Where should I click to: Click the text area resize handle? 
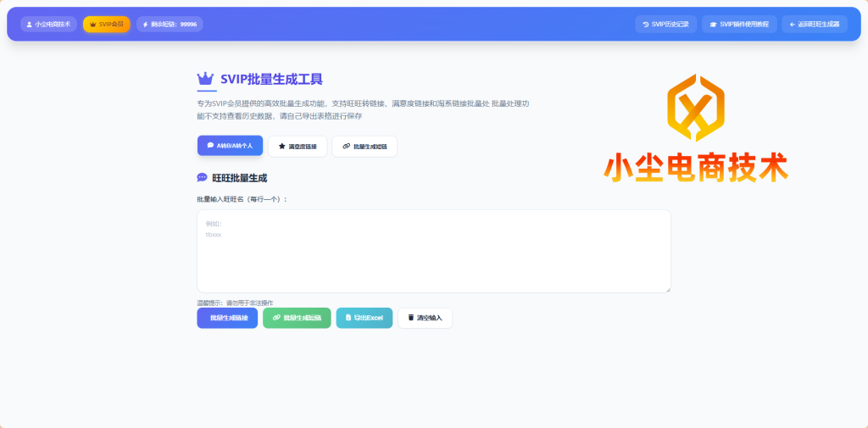coord(667,289)
